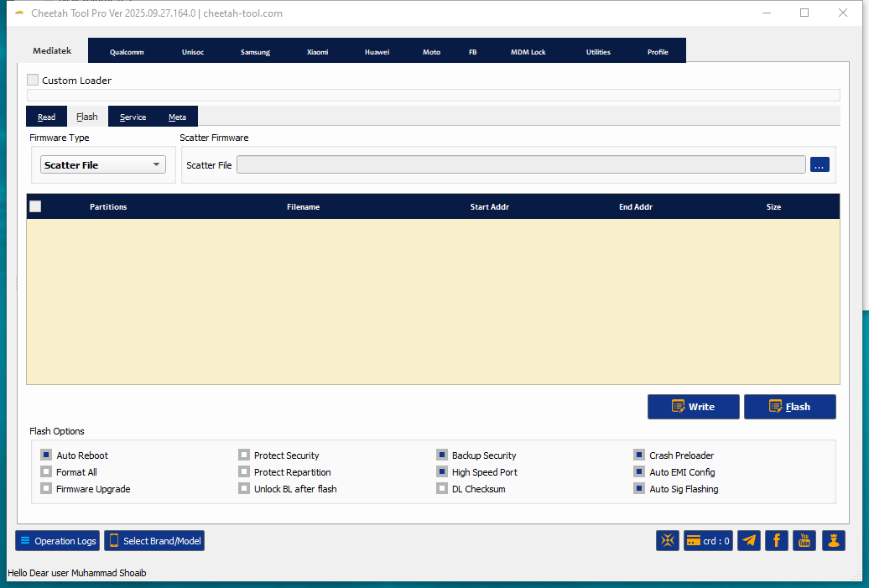Open the Service sub-tab
Image resolution: width=869 pixels, height=588 pixels.
tap(133, 117)
